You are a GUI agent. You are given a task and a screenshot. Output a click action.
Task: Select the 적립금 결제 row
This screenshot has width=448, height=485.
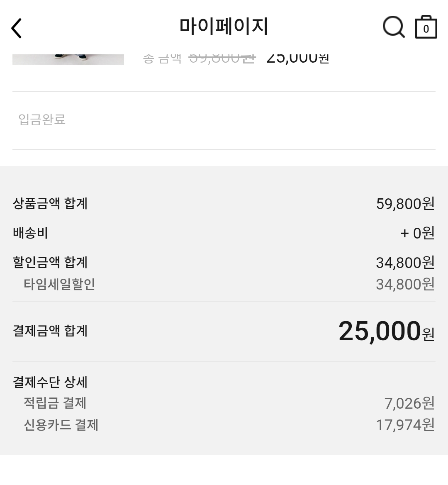(224, 403)
